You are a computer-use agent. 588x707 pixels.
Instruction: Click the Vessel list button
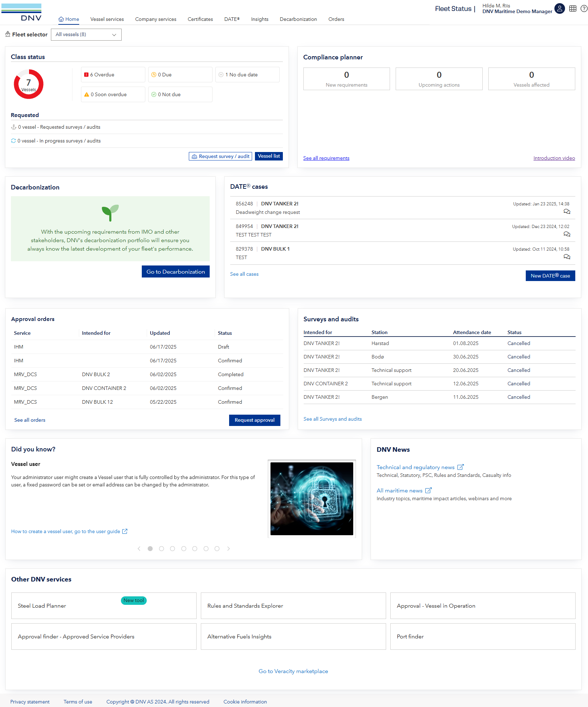tap(269, 156)
